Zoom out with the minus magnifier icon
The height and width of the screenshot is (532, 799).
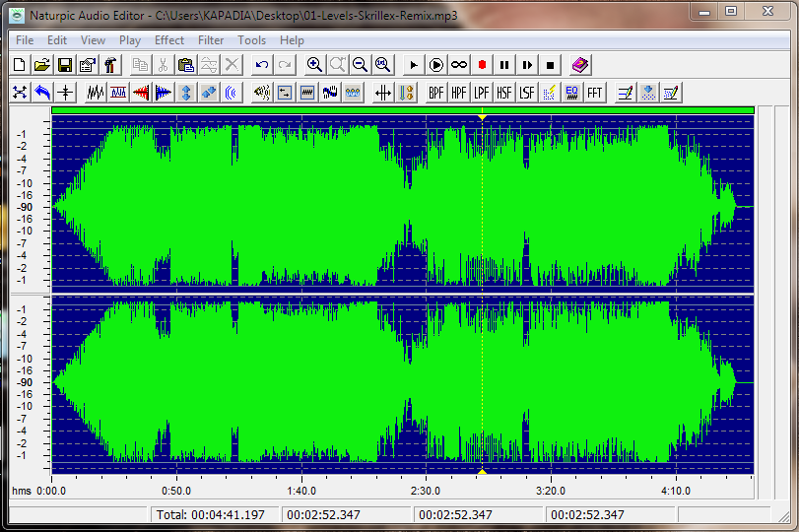coord(360,65)
